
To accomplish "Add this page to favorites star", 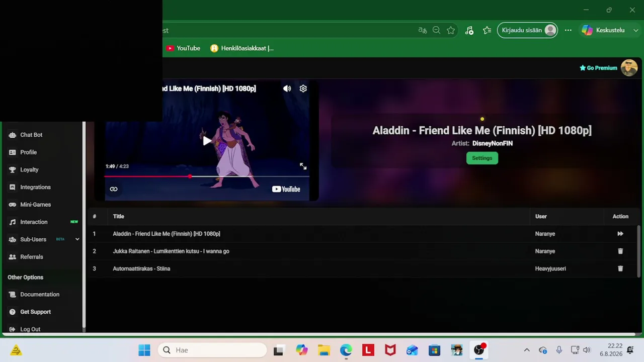I will tap(451, 30).
